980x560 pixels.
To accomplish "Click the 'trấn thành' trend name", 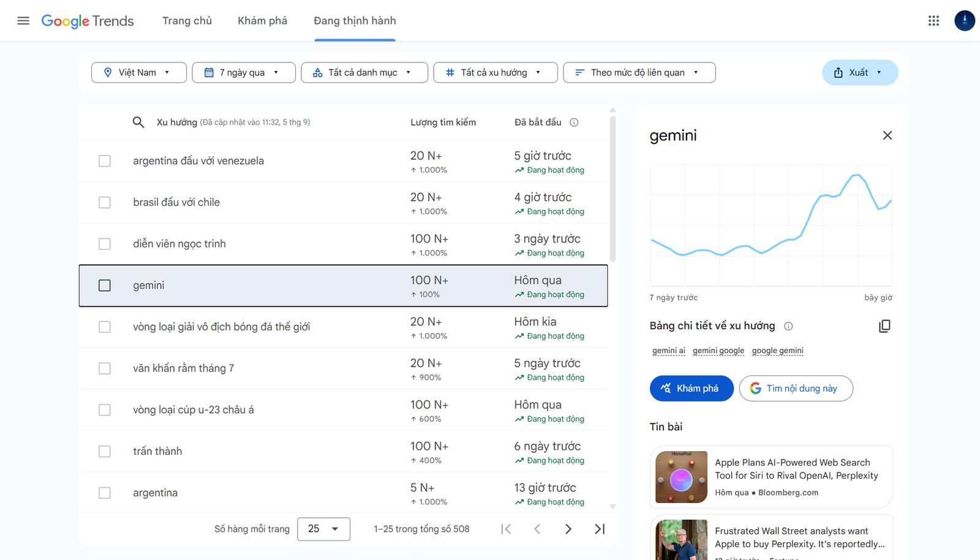I will (x=157, y=451).
